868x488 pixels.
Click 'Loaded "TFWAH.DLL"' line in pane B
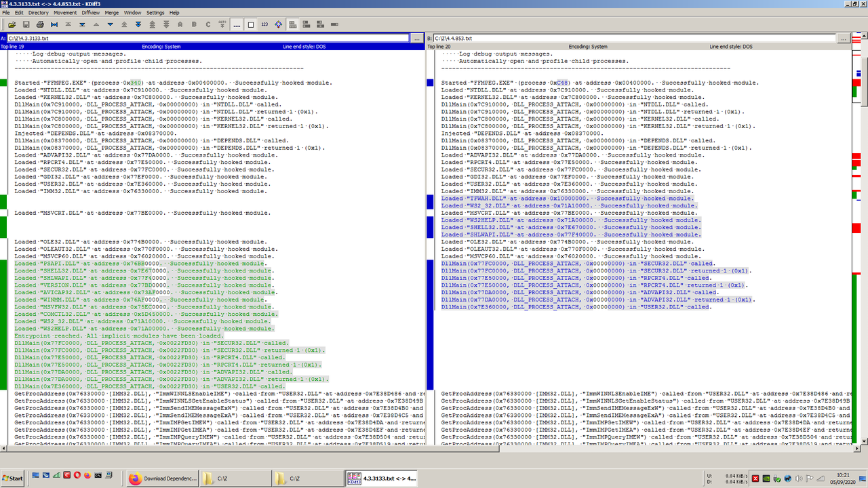(568, 198)
